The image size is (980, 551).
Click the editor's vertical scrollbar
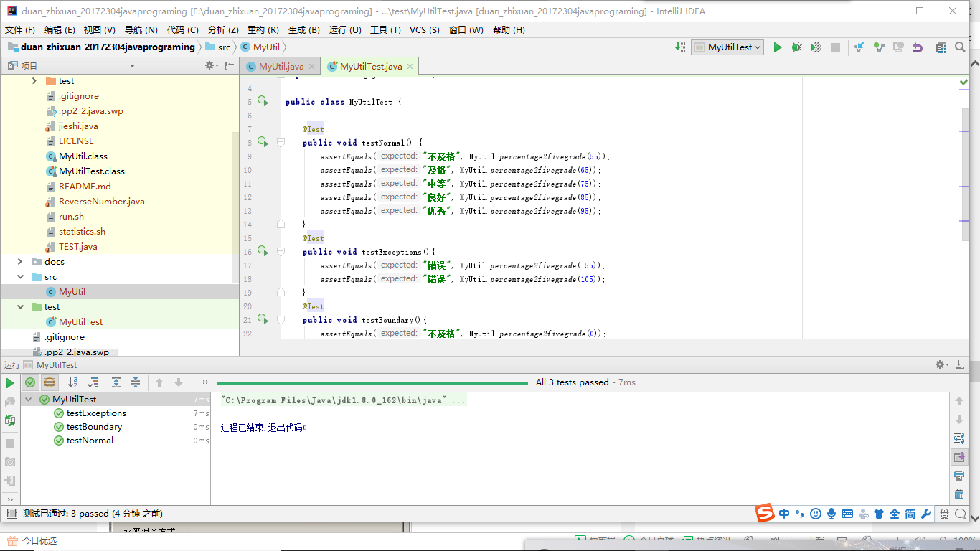pyautogui.click(x=965, y=172)
